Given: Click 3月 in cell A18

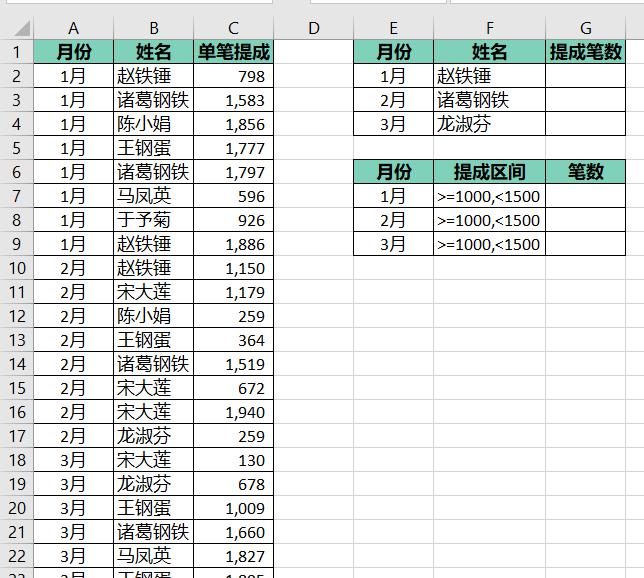Looking at the screenshot, I should 73,460.
